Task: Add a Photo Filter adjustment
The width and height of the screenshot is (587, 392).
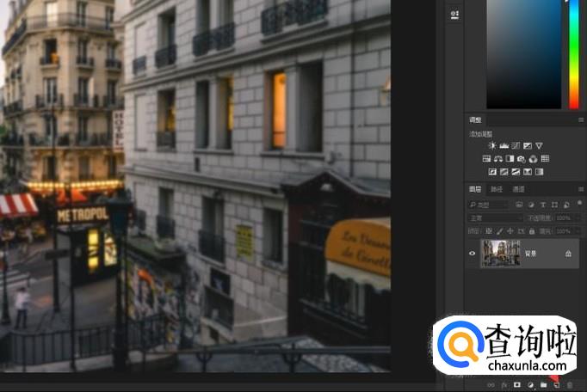Action: click(x=522, y=158)
